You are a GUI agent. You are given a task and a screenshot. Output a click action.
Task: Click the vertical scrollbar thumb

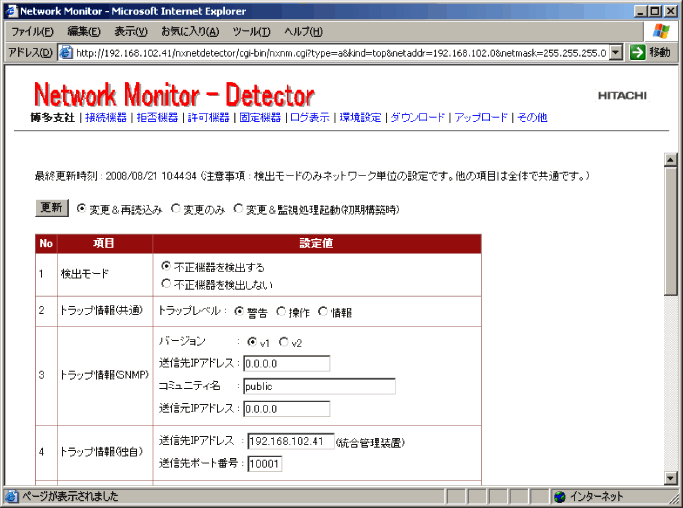[671, 231]
